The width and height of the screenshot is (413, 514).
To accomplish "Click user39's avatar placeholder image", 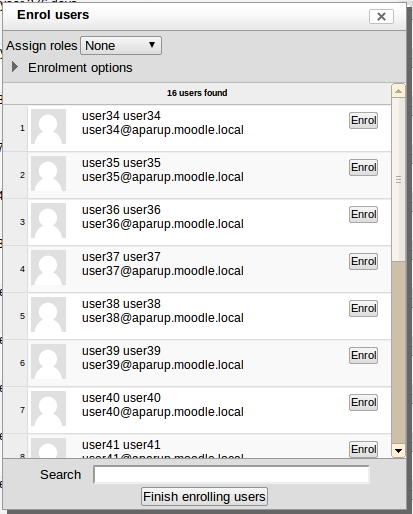I will tap(48, 361).
